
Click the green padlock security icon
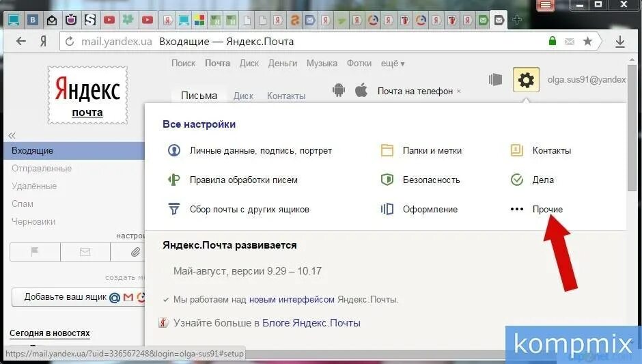[553, 41]
